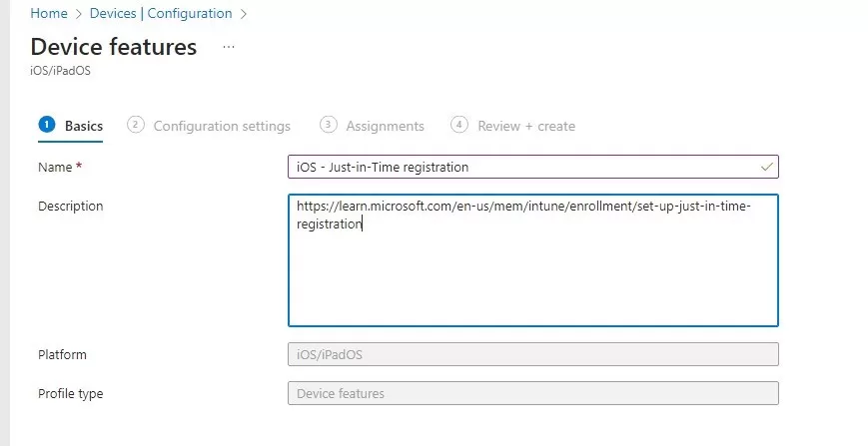Click the step 2 circle icon
The height and width of the screenshot is (446, 868).
pyautogui.click(x=136, y=125)
